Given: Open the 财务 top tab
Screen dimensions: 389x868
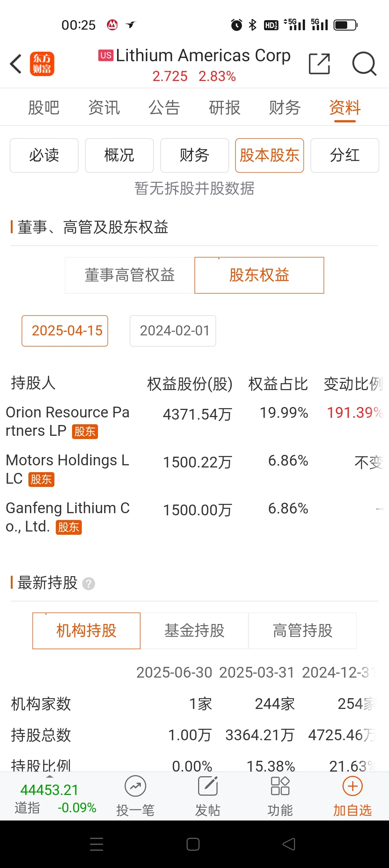Looking at the screenshot, I should coord(285,108).
